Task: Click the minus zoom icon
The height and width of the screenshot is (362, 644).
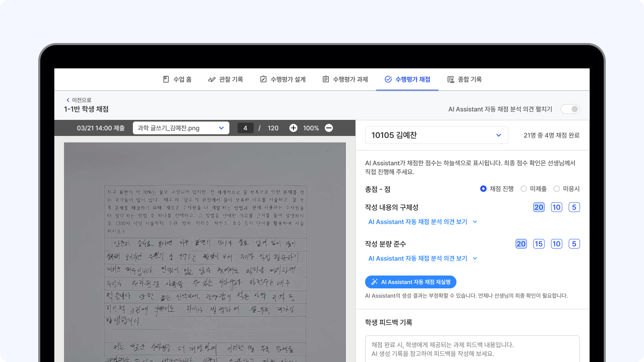Action: pos(329,128)
